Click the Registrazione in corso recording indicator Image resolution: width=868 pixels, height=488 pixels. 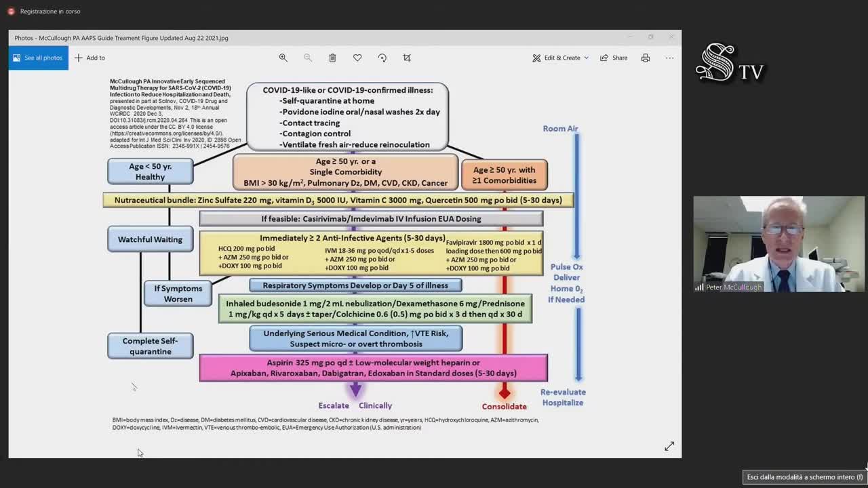tap(43, 12)
